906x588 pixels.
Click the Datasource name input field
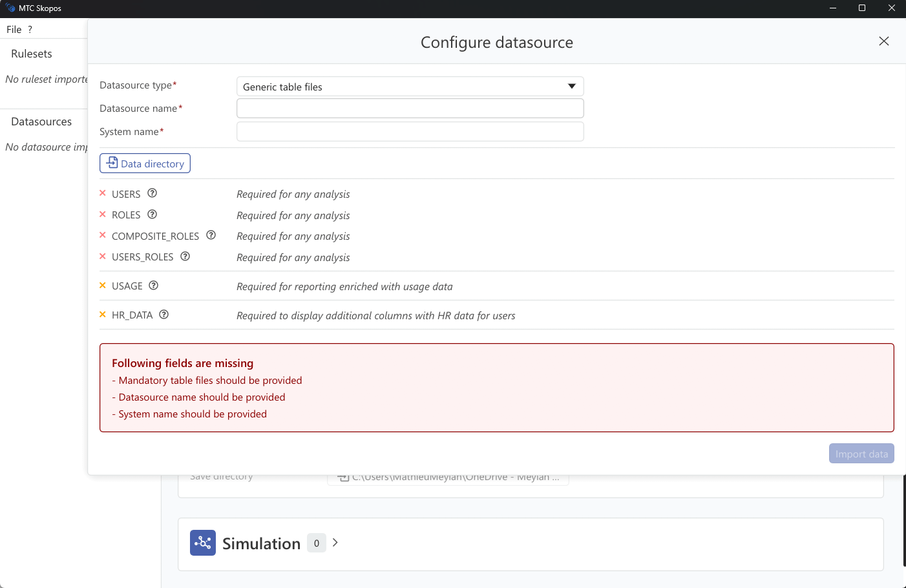point(410,108)
